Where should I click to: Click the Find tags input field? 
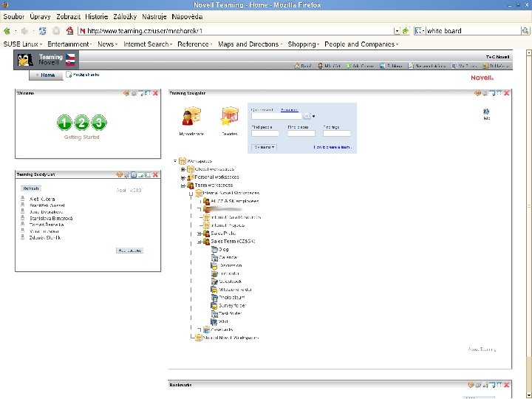tap(337, 133)
